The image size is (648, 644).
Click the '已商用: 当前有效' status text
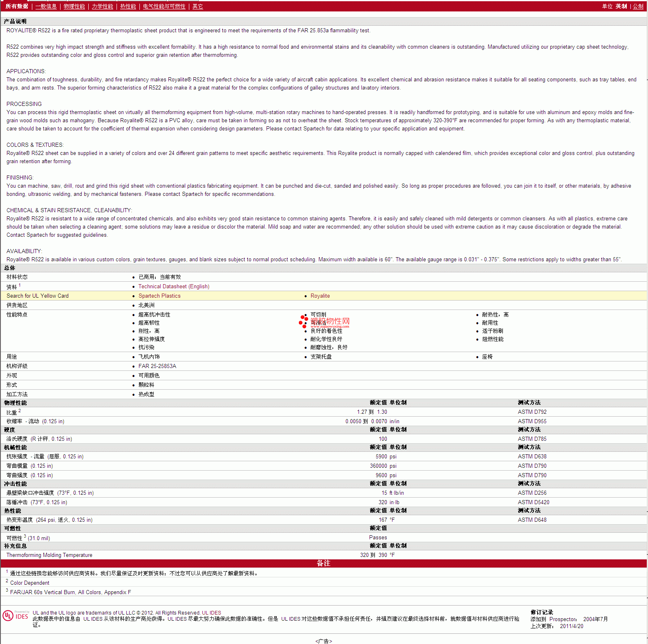click(x=159, y=277)
